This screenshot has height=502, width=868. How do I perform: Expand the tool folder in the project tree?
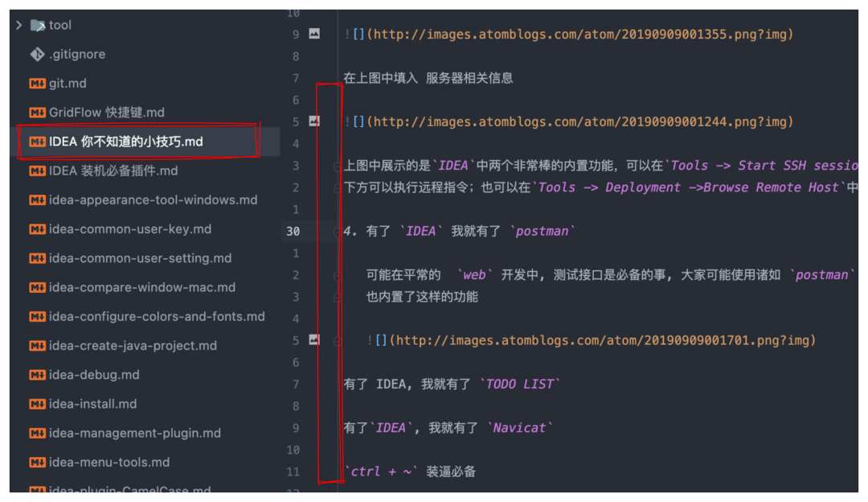point(18,24)
